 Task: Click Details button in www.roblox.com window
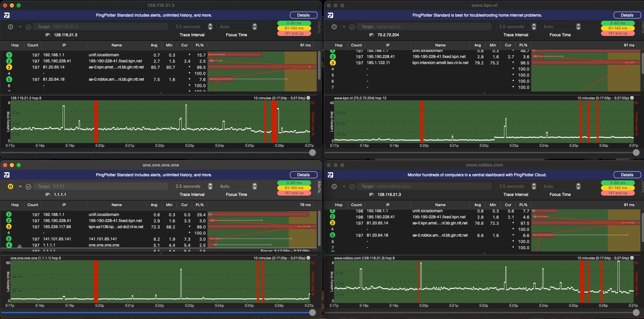click(x=627, y=175)
